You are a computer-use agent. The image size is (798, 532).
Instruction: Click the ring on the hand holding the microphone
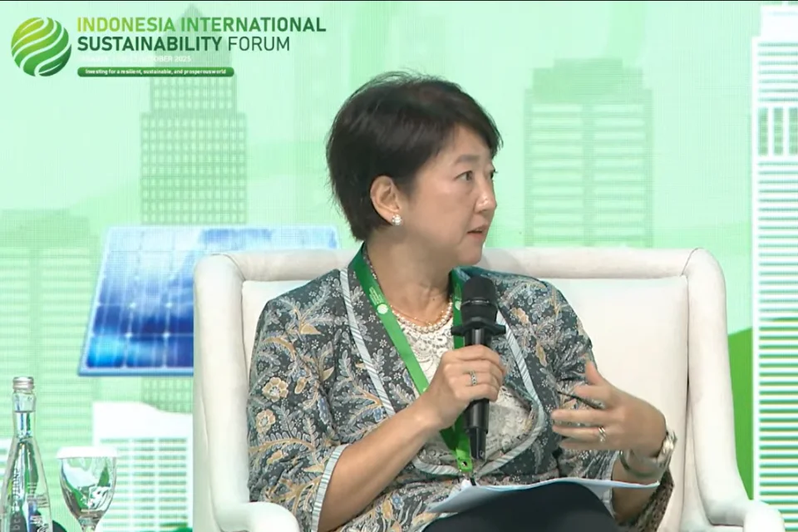473,378
